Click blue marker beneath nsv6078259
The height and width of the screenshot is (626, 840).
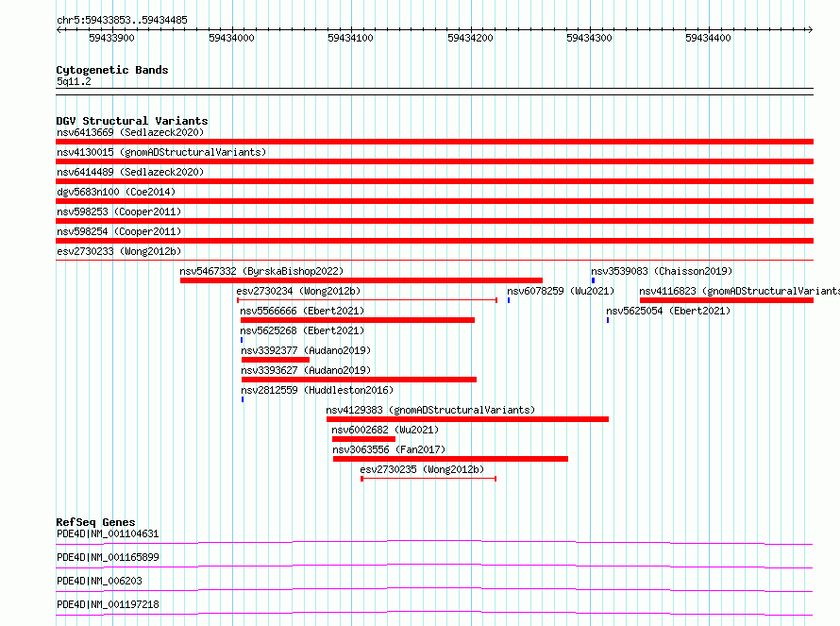click(509, 300)
